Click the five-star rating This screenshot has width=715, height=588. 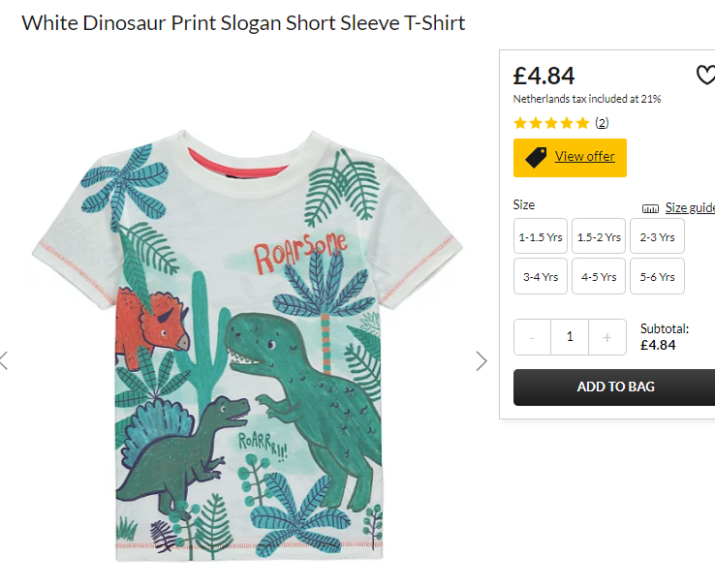coord(551,123)
